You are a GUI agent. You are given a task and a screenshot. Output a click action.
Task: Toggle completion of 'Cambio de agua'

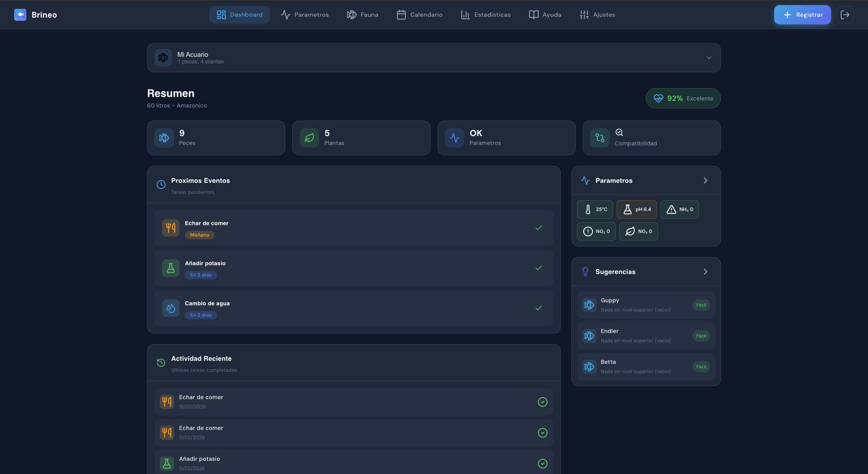click(x=538, y=308)
